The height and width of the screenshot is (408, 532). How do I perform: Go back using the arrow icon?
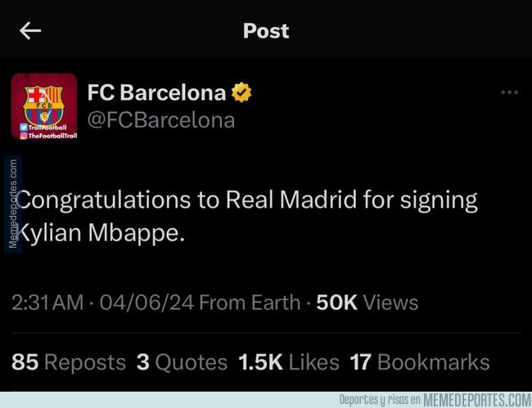(x=30, y=30)
